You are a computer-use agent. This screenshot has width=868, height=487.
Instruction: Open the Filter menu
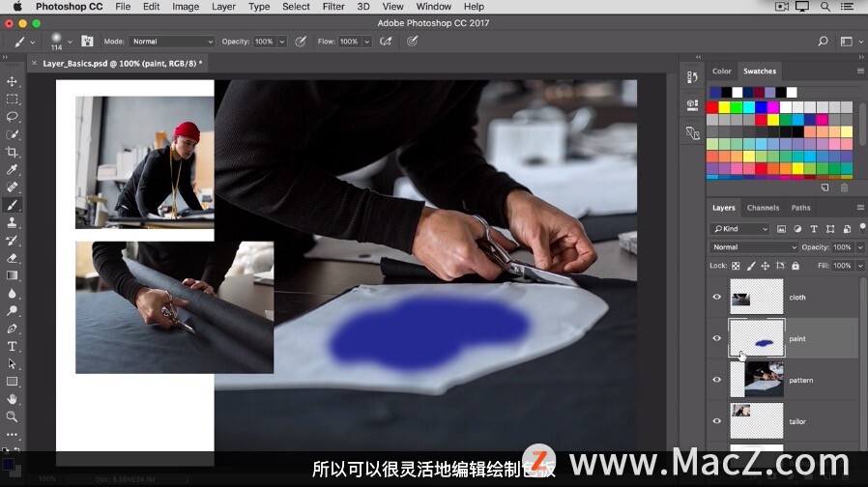(x=333, y=7)
